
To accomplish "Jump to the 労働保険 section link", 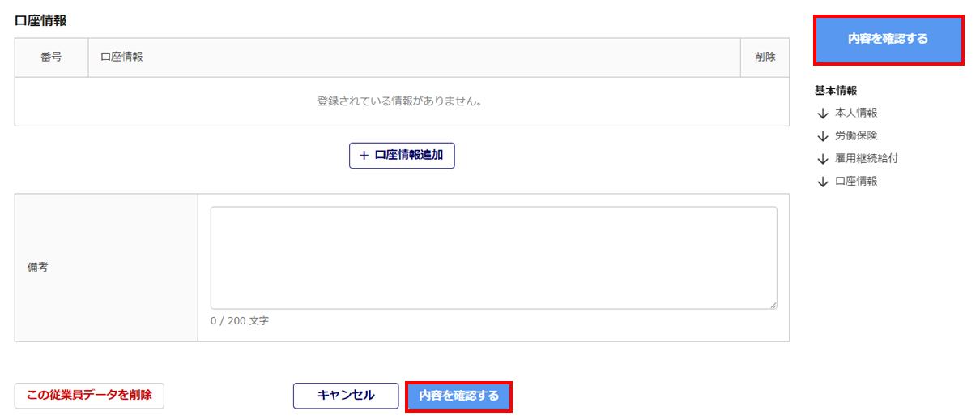I will 856,136.
